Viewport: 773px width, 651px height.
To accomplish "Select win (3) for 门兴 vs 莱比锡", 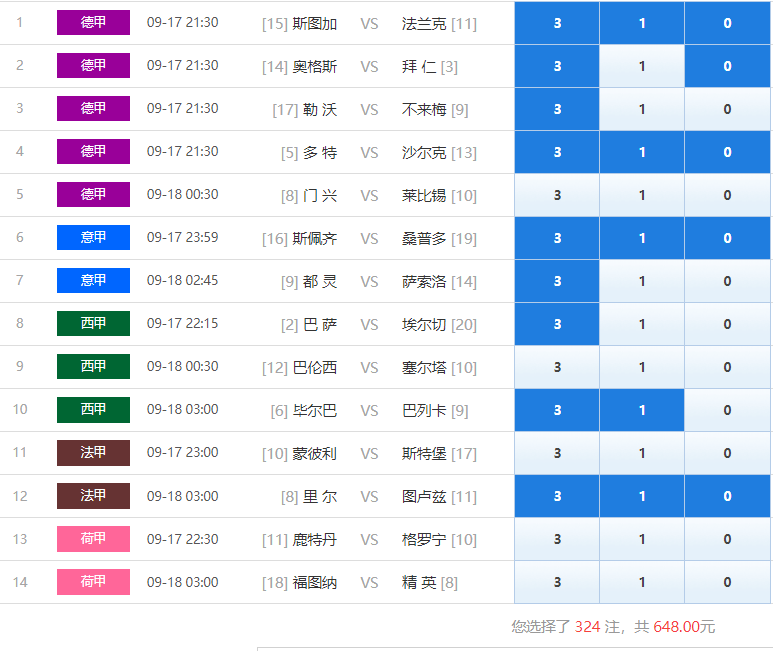I will [x=557, y=195].
